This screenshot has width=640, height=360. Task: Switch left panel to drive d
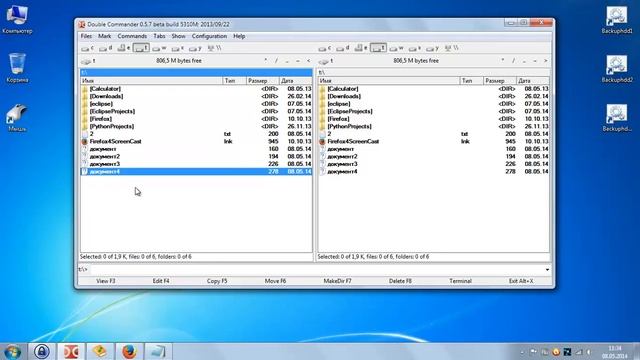(x=105, y=48)
